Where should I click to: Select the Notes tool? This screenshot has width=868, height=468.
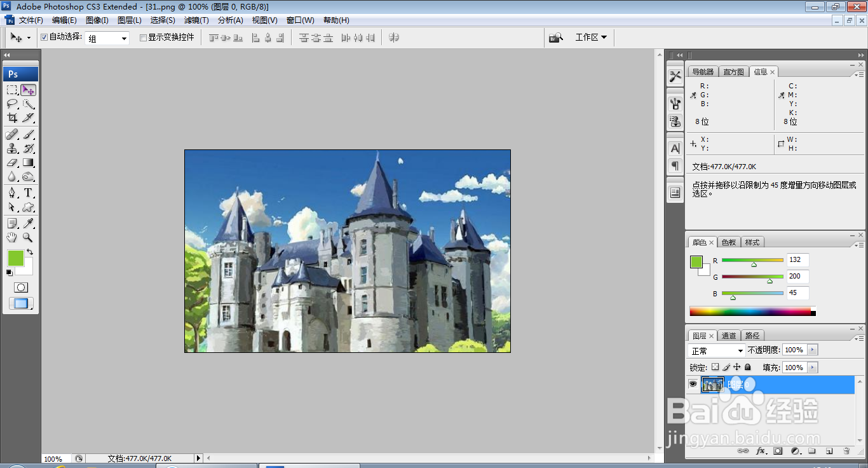12,223
